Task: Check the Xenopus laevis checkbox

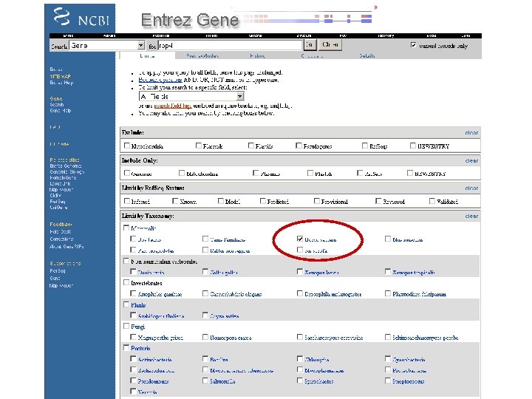Action: coord(300,271)
